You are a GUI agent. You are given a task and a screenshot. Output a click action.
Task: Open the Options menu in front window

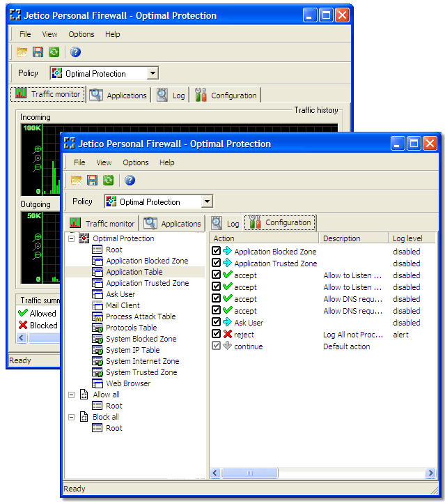(136, 162)
